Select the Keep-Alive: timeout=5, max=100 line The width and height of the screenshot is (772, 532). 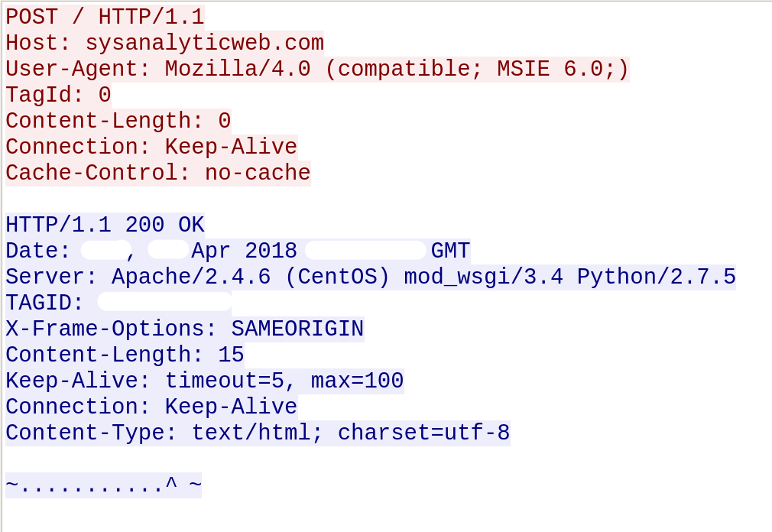[204, 381]
